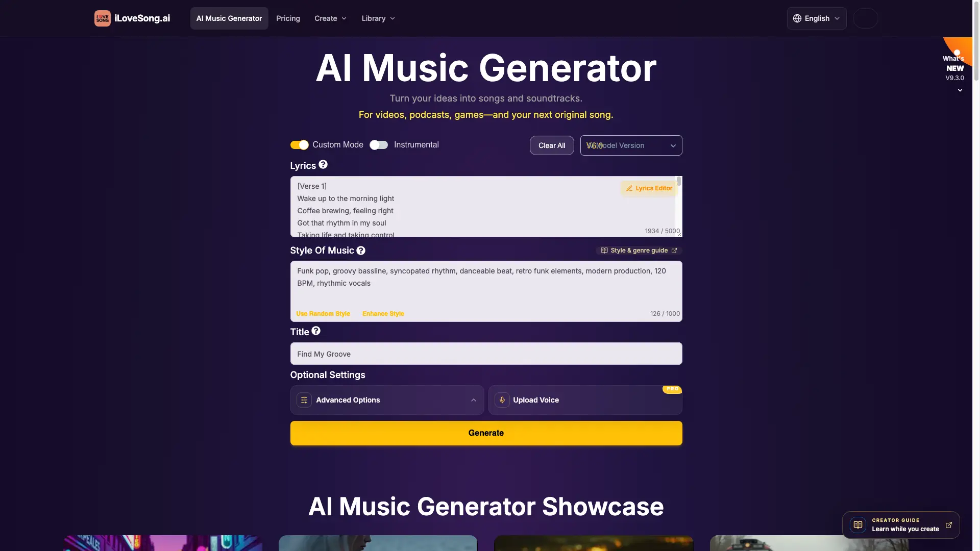
Task: Click inside the Lyrics text area
Action: 486,207
